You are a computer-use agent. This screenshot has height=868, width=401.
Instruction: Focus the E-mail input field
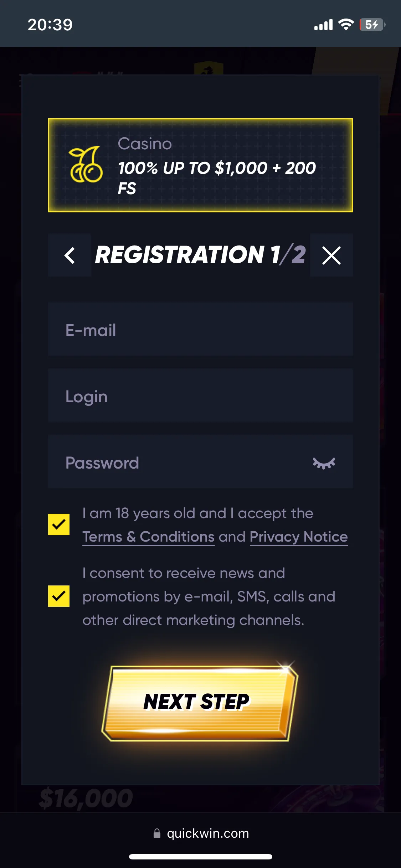200,329
